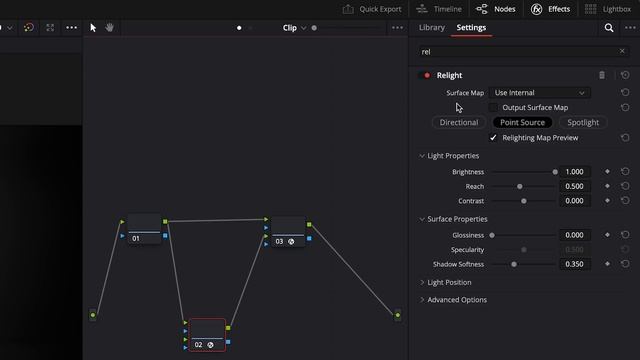640x360 pixels.
Task: Reset the Brightness parameter
Action: click(x=625, y=172)
